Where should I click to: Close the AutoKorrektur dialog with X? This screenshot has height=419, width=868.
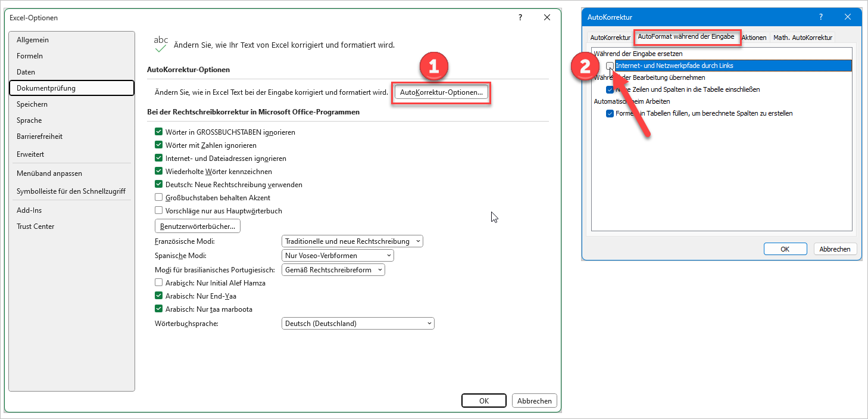click(x=848, y=17)
